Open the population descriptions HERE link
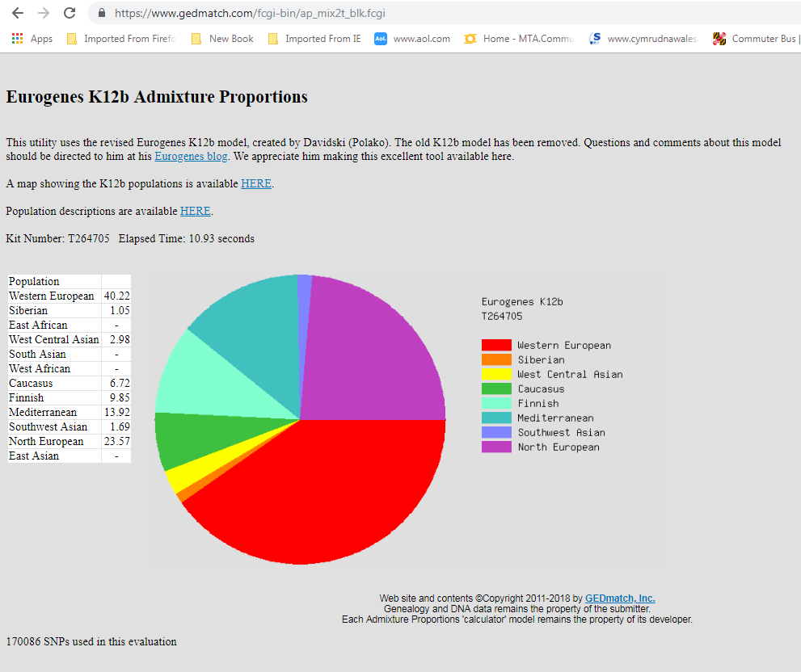801x672 pixels. [195, 211]
